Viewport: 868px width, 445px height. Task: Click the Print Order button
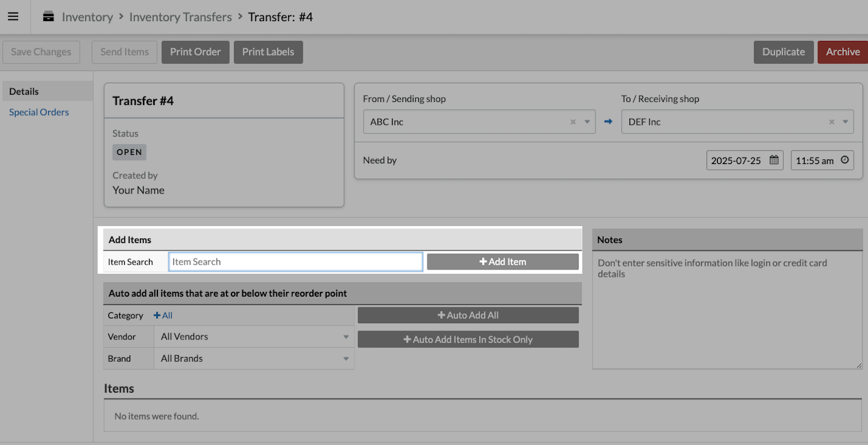(195, 52)
